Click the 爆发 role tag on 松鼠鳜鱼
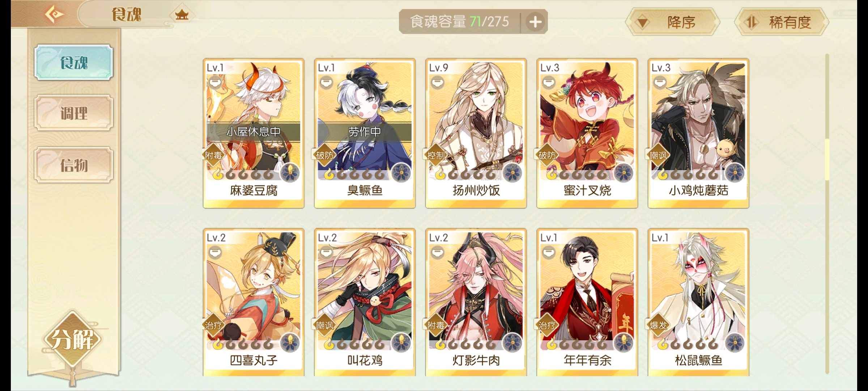This screenshot has width=868, height=391. (658, 325)
